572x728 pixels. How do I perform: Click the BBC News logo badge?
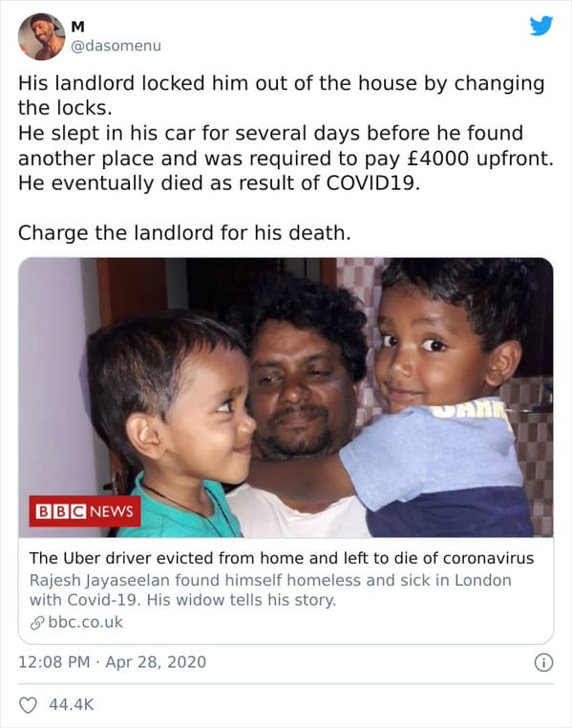coord(85,511)
